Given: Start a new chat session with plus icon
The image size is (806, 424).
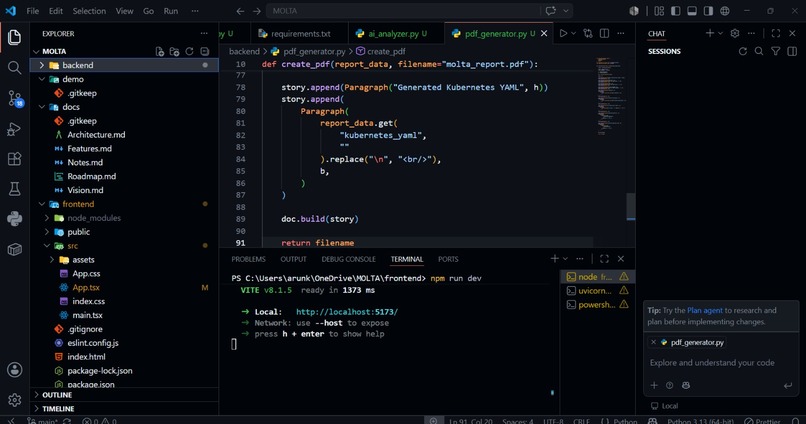Looking at the screenshot, I should click(710, 33).
